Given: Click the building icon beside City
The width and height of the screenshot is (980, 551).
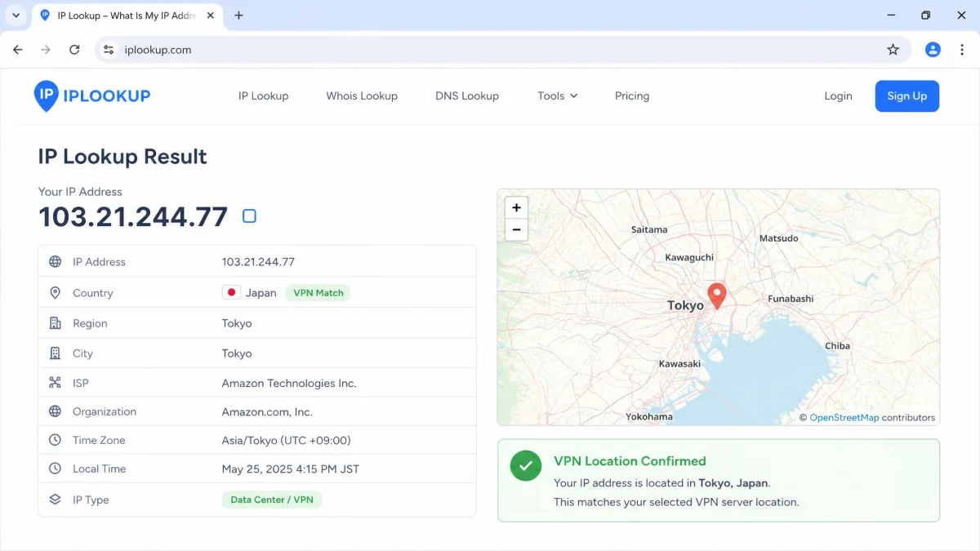Looking at the screenshot, I should pyautogui.click(x=55, y=353).
